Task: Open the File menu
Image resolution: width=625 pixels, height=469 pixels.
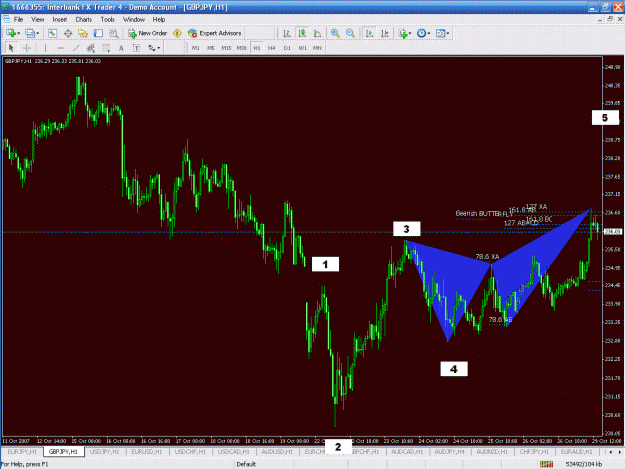Action: click(18, 20)
